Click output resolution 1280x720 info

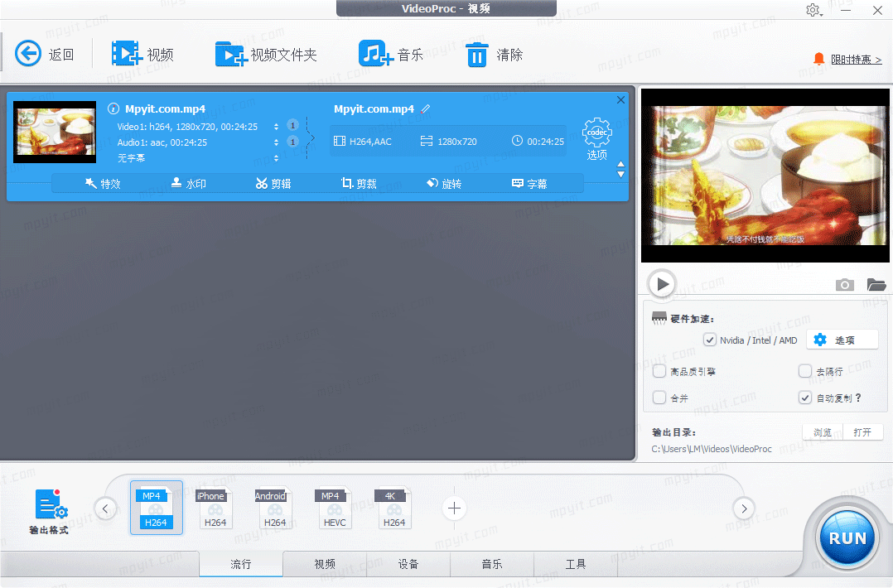tap(449, 141)
